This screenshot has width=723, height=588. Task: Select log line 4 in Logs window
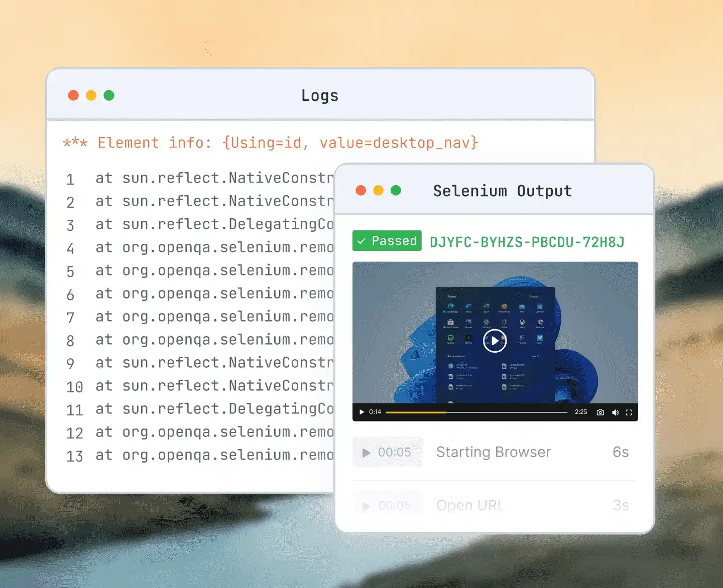click(x=200, y=248)
